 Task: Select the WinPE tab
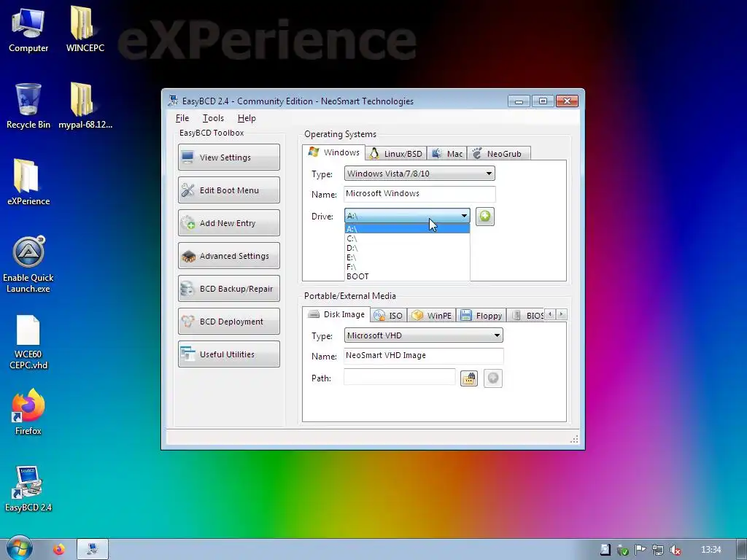tap(432, 315)
